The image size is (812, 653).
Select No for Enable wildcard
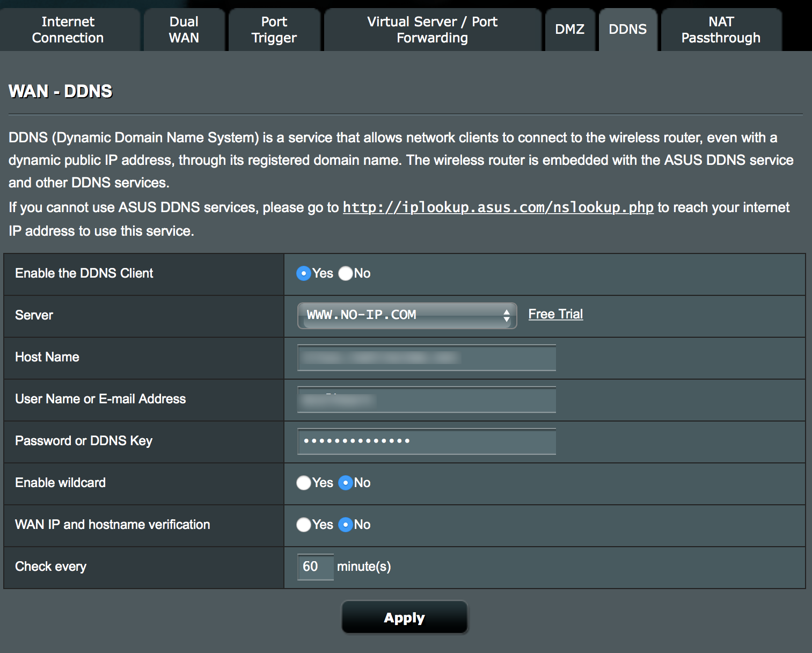[346, 483]
